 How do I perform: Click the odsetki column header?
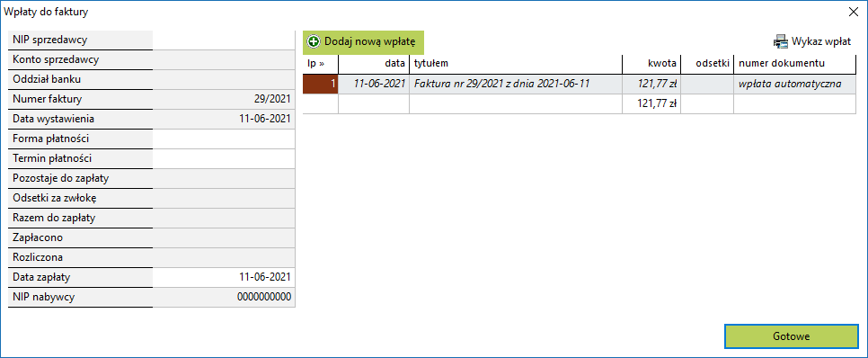[x=707, y=64]
